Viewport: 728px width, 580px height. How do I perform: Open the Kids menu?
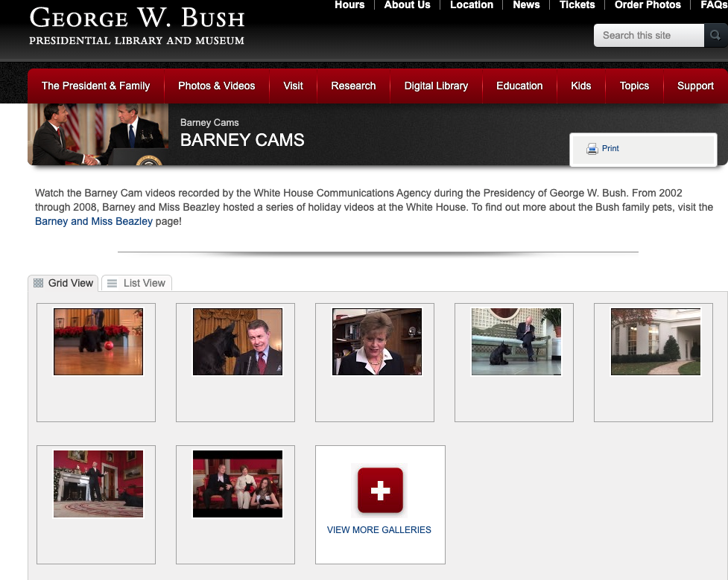point(580,86)
